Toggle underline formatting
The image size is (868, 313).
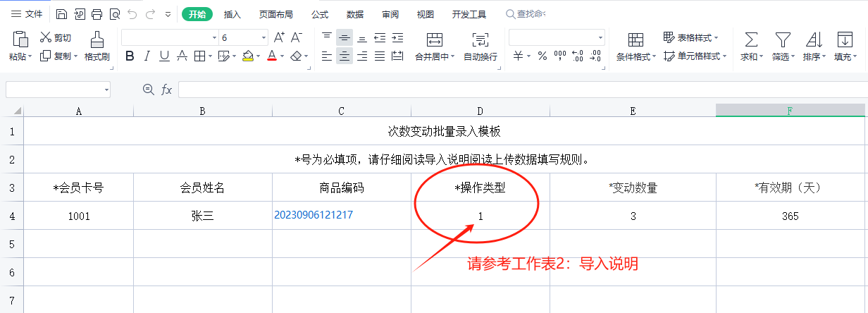[164, 56]
